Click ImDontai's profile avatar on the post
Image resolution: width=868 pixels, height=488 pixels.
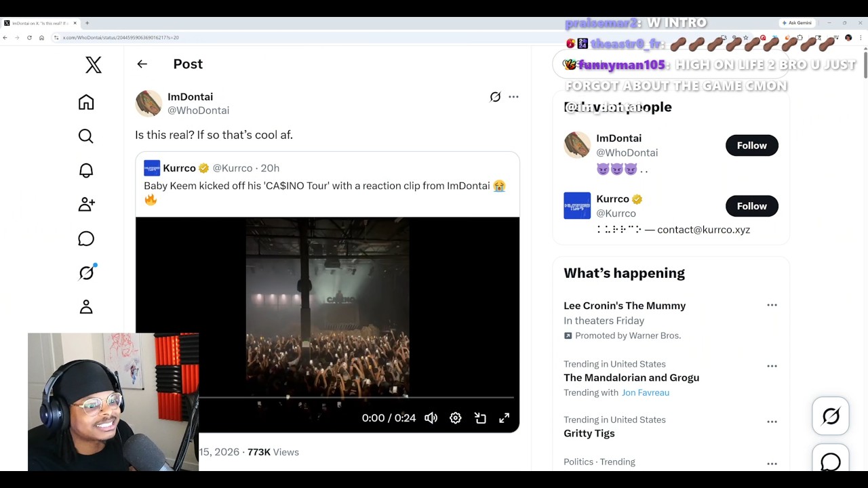click(149, 103)
